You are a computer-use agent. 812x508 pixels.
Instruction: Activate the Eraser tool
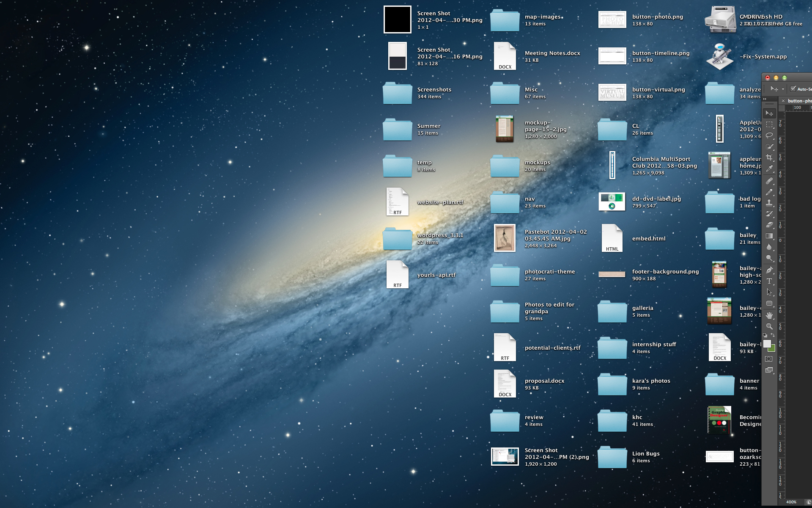click(x=769, y=225)
